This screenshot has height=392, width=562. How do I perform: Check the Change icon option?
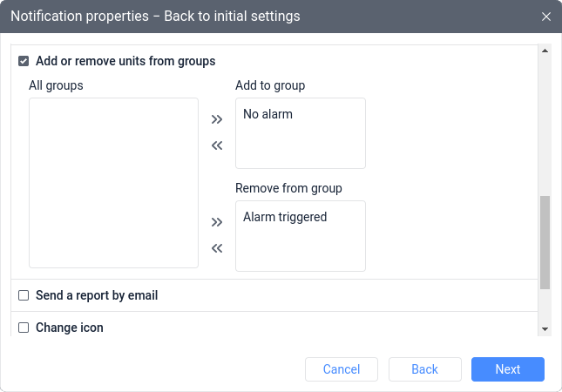24,328
